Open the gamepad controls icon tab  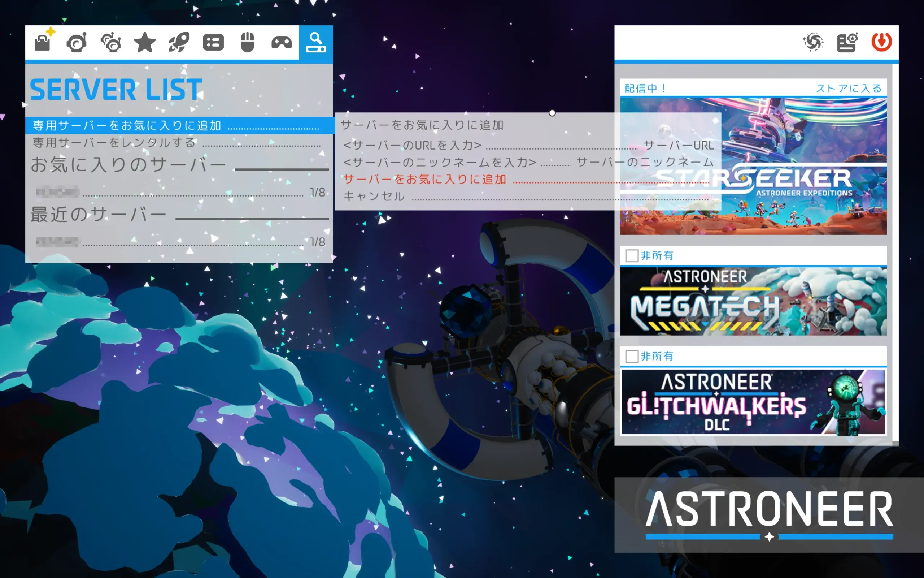pos(282,42)
